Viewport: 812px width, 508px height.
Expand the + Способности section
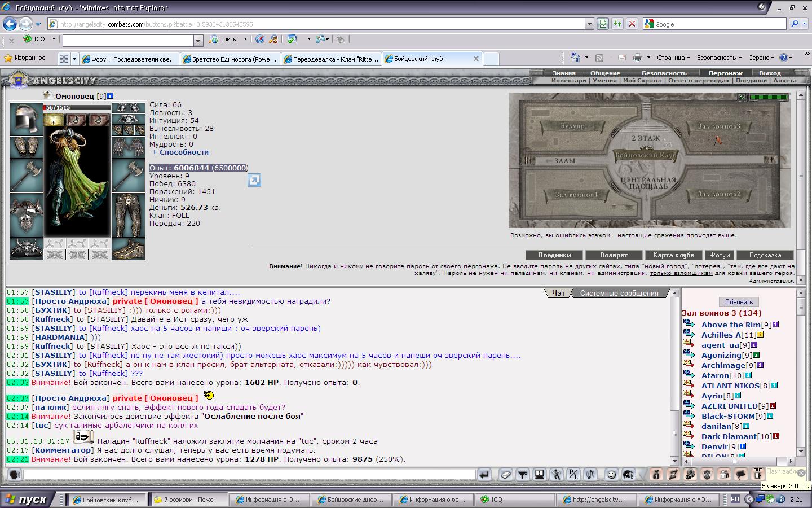point(180,152)
